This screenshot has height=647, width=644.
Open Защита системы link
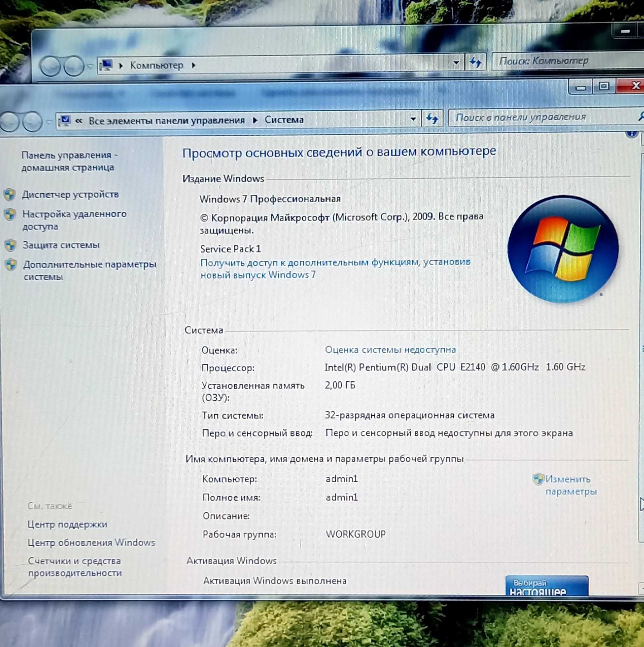point(61,245)
